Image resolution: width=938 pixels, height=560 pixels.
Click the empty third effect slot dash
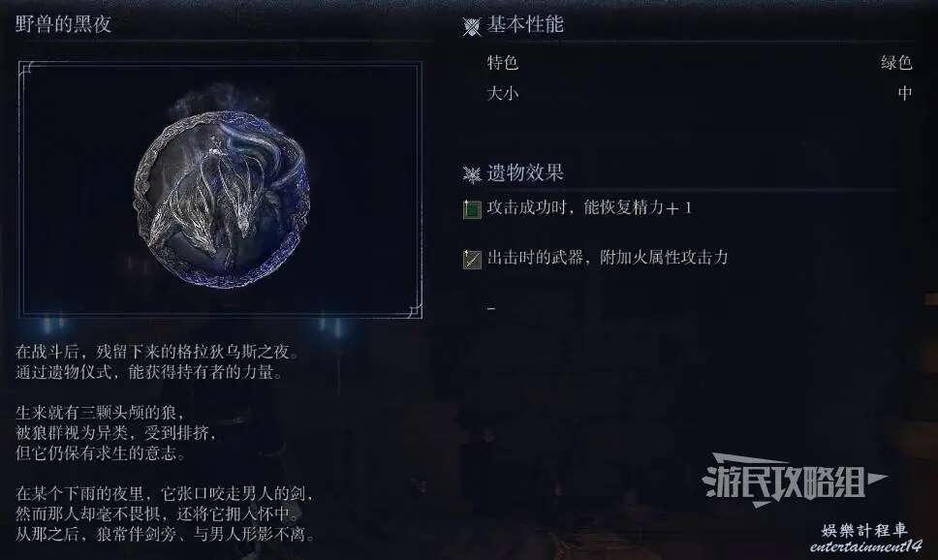pyautogui.click(x=491, y=308)
